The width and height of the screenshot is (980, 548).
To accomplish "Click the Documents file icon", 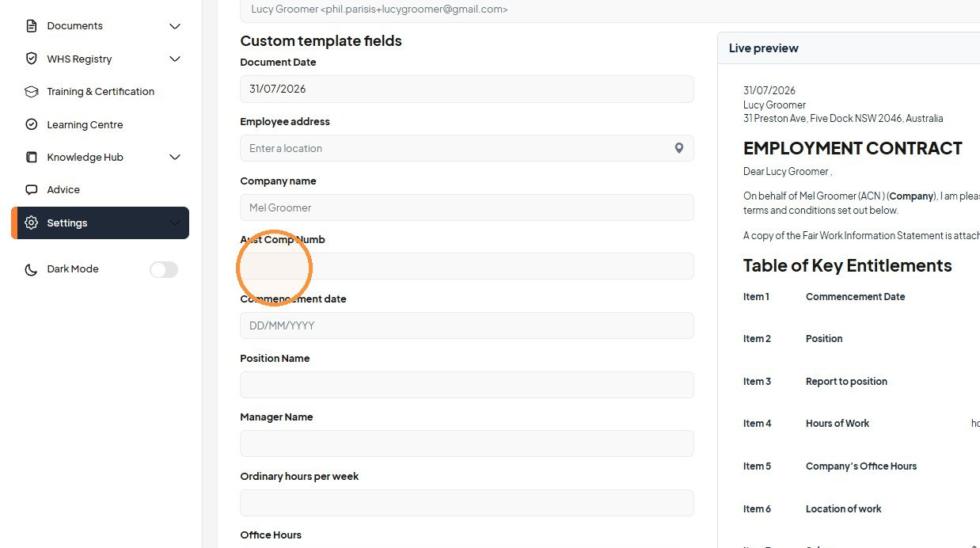I will pyautogui.click(x=32, y=26).
